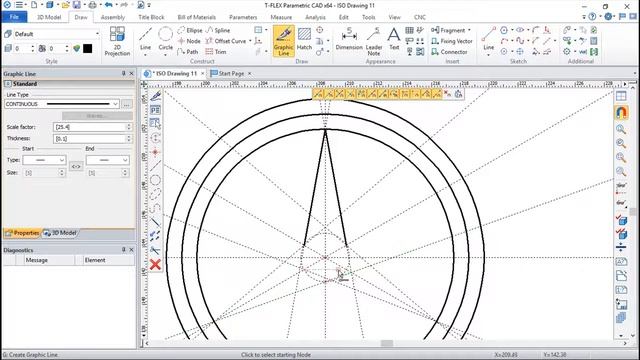Viewport: 640px width, 360px height.
Task: Click the Undo arrow in title bar
Action: point(108,5)
